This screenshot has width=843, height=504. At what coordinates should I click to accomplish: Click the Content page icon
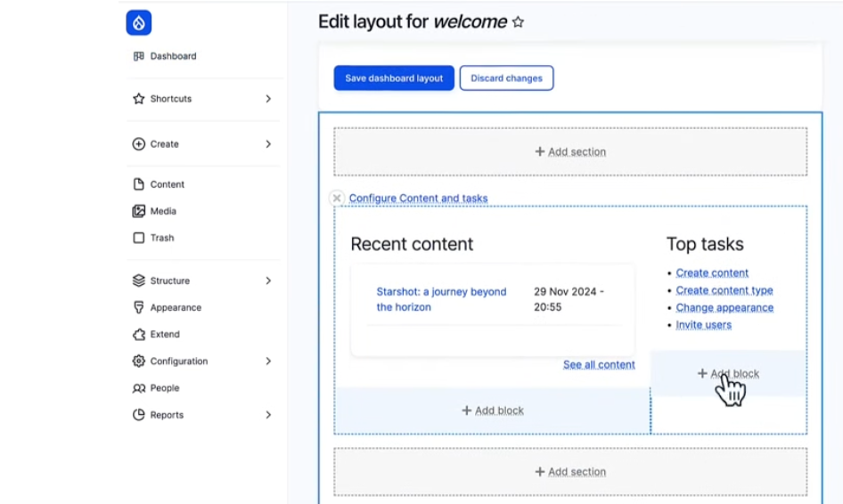[139, 184]
